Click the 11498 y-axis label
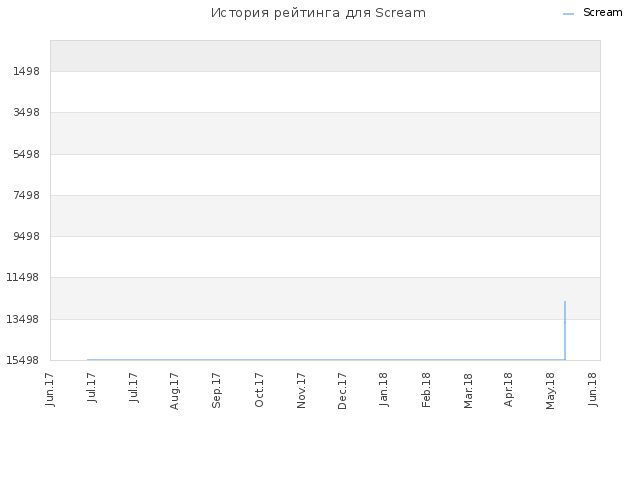The image size is (640, 480). [23, 278]
